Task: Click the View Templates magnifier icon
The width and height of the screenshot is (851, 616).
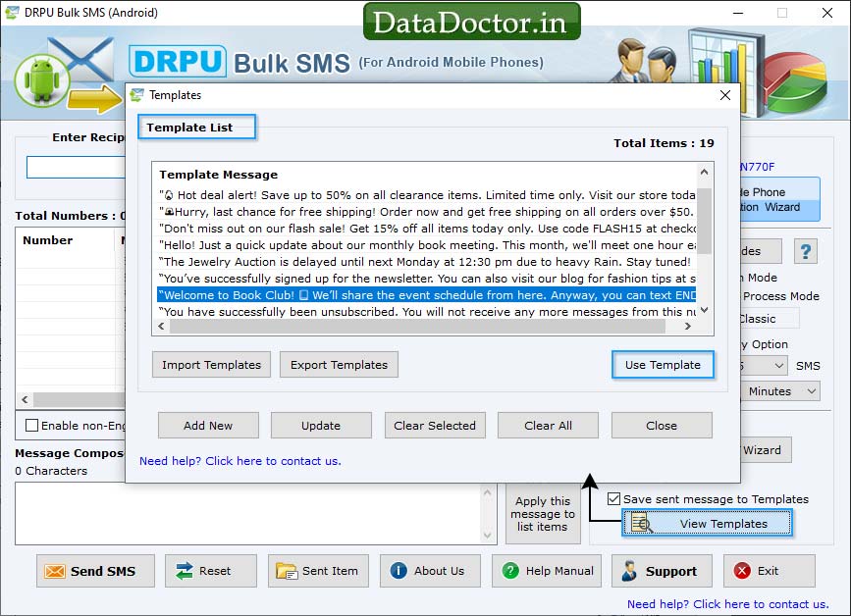Action: [642, 523]
